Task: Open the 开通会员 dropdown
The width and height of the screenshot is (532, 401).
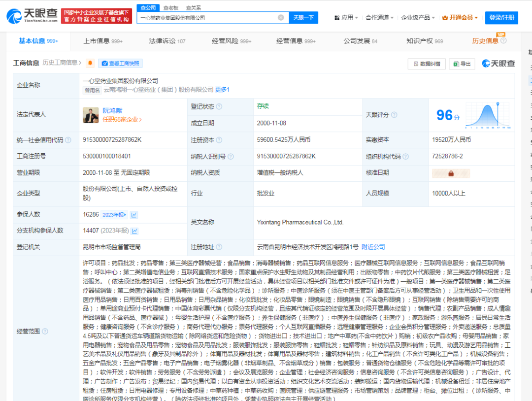Action: (460, 18)
